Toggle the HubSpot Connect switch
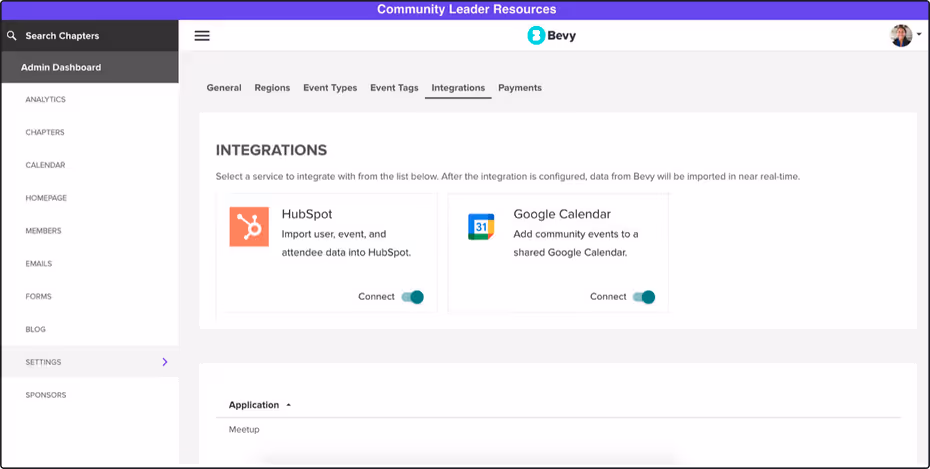Viewport: 930px width, 469px height. (x=413, y=296)
